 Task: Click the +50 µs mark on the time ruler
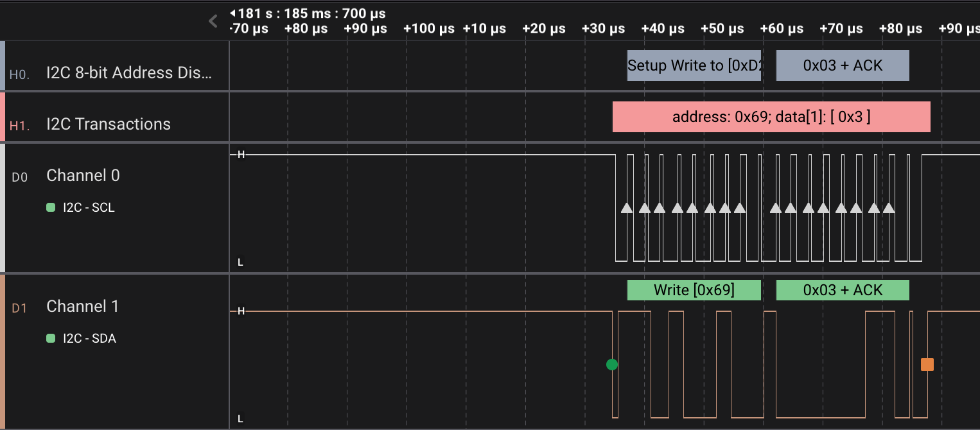[722, 29]
